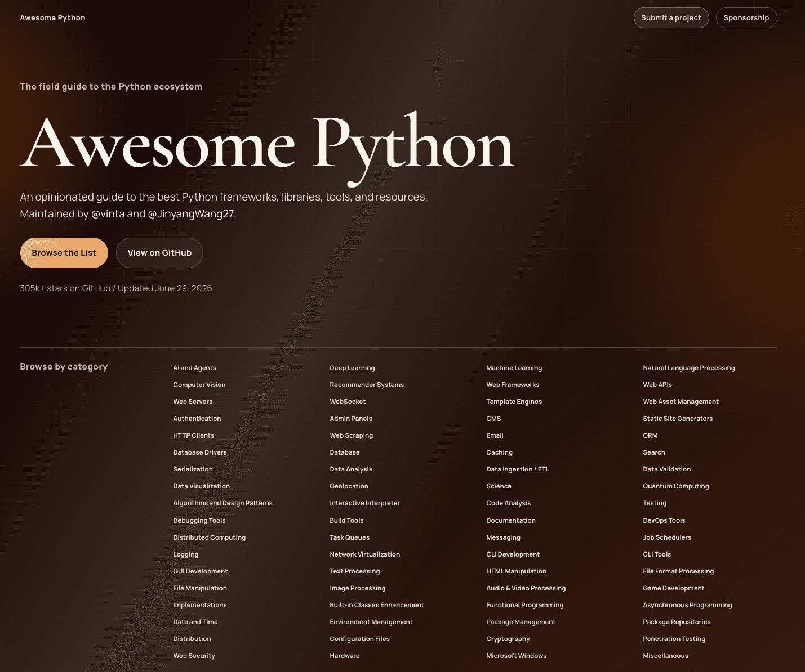Screen dimensions: 805x672
Task: Open the GUI Development category
Action: coord(200,571)
